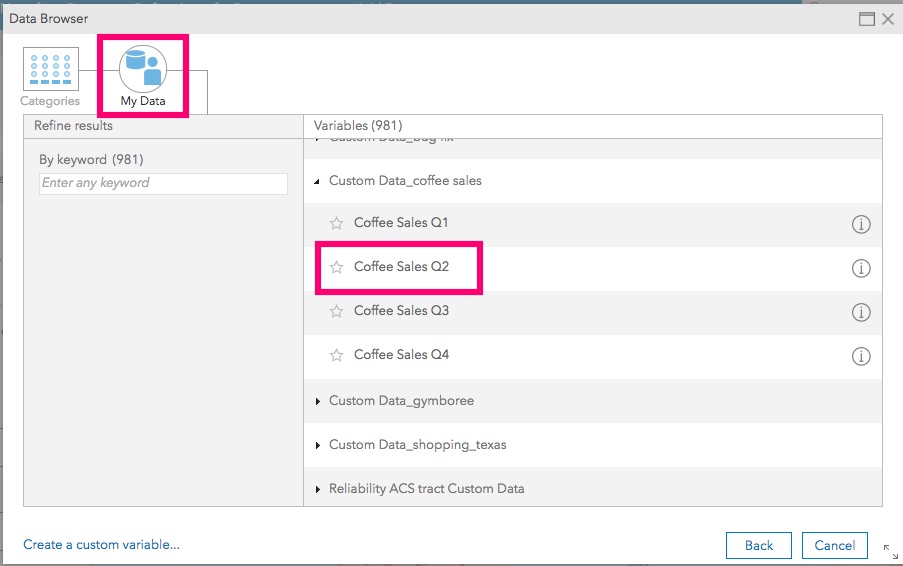Focus the keyword search field

(x=163, y=184)
